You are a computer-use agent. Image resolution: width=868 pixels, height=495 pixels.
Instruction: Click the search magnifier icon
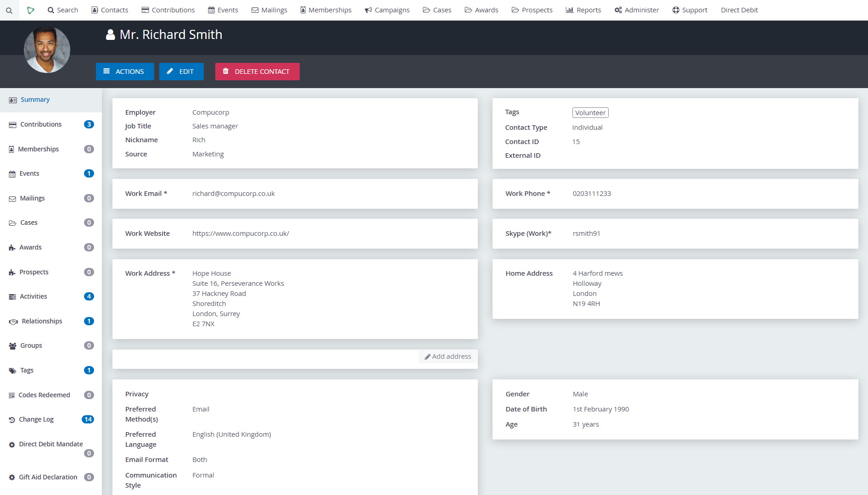(x=9, y=10)
